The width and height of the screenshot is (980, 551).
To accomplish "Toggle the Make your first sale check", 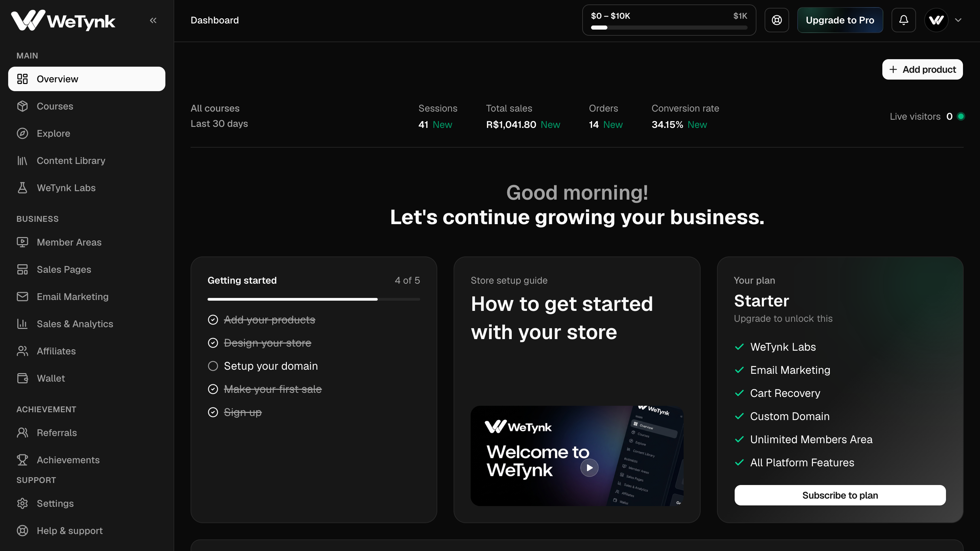I will 213,389.
